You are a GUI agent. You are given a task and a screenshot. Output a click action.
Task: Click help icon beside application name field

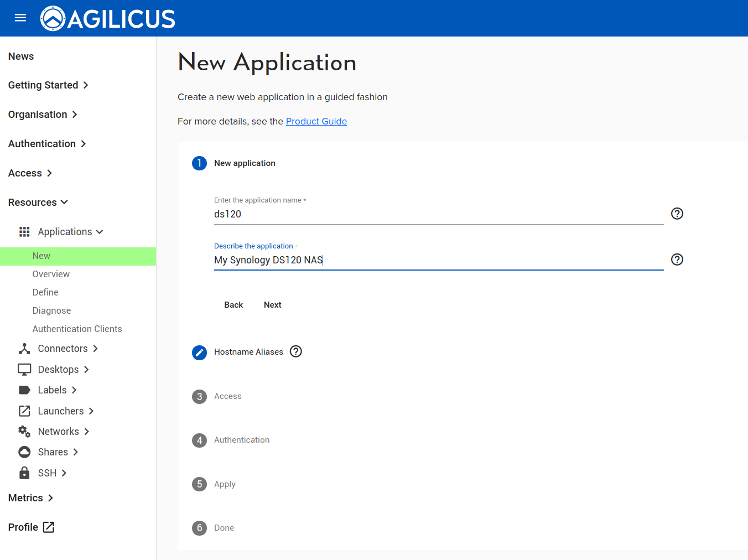tap(677, 214)
